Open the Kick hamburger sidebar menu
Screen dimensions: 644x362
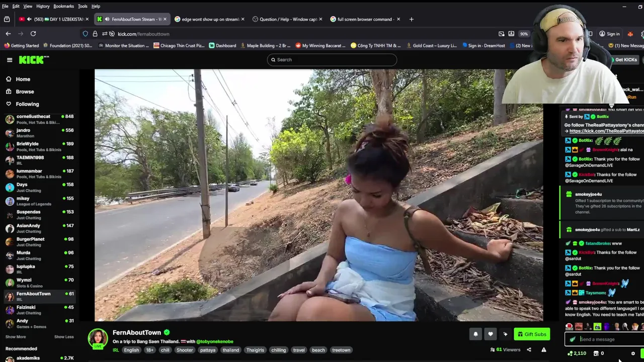[x=10, y=60]
